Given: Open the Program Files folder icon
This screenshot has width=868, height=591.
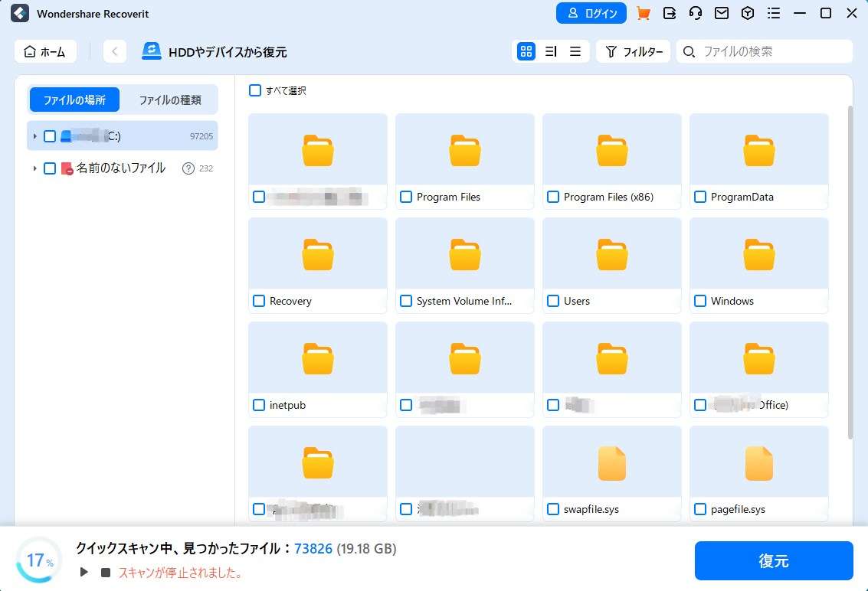Looking at the screenshot, I should [465, 151].
